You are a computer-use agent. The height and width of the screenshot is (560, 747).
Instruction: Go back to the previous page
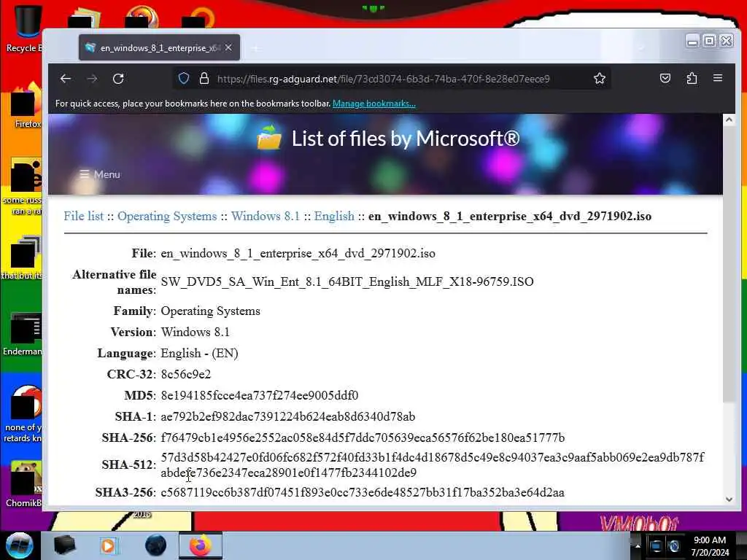[x=66, y=79]
